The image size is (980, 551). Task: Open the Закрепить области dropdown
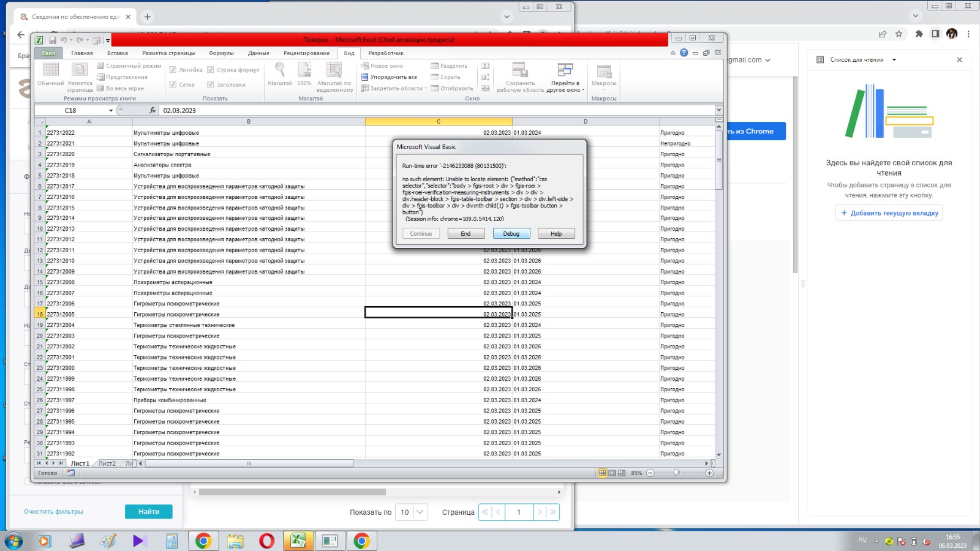click(395, 89)
